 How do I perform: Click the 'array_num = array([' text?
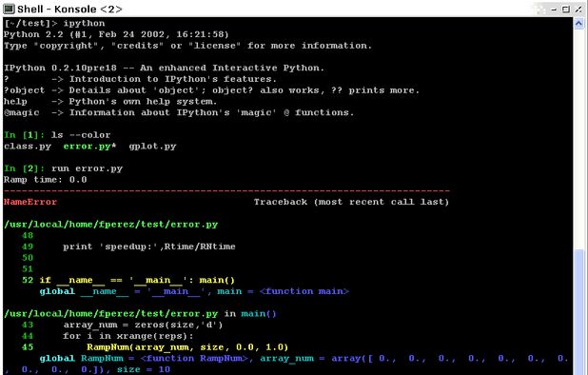pos(317,359)
